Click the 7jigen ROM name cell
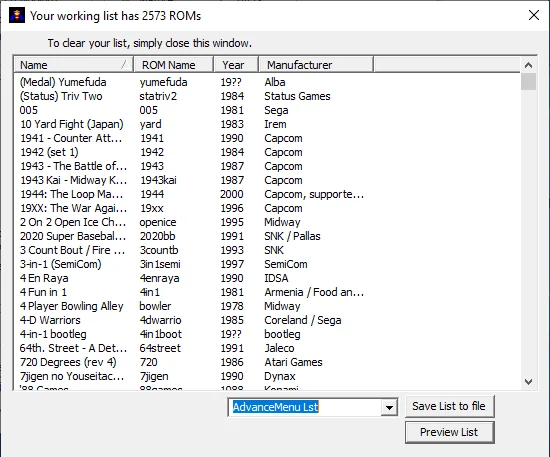The height and width of the screenshot is (457, 550). (154, 377)
